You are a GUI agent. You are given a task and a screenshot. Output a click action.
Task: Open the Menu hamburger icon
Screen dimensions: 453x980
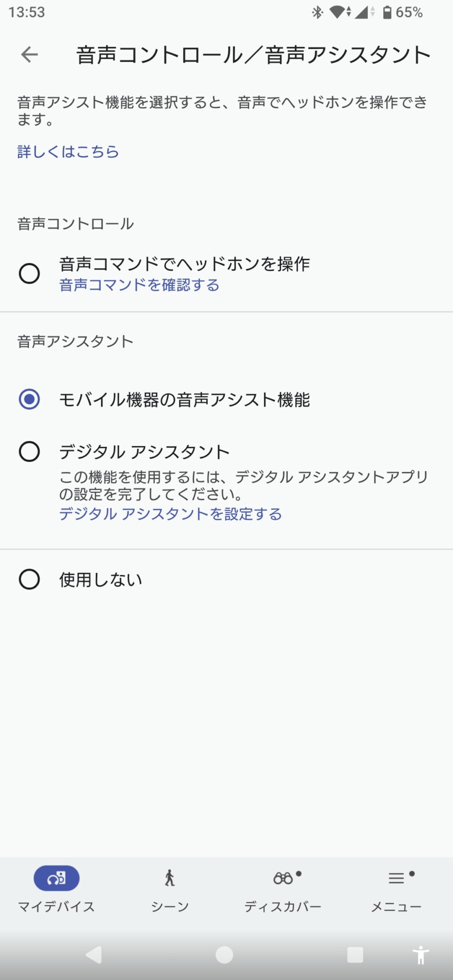[396, 878]
